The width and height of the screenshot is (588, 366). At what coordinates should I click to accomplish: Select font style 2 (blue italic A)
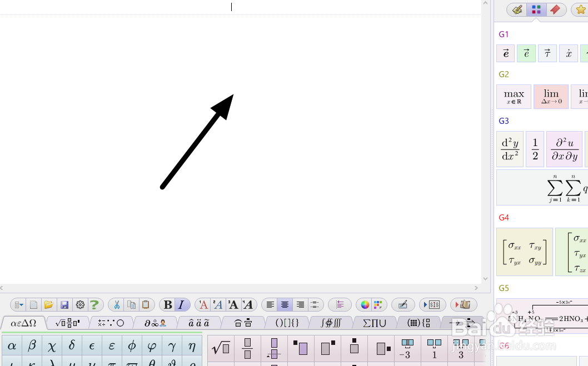click(218, 305)
